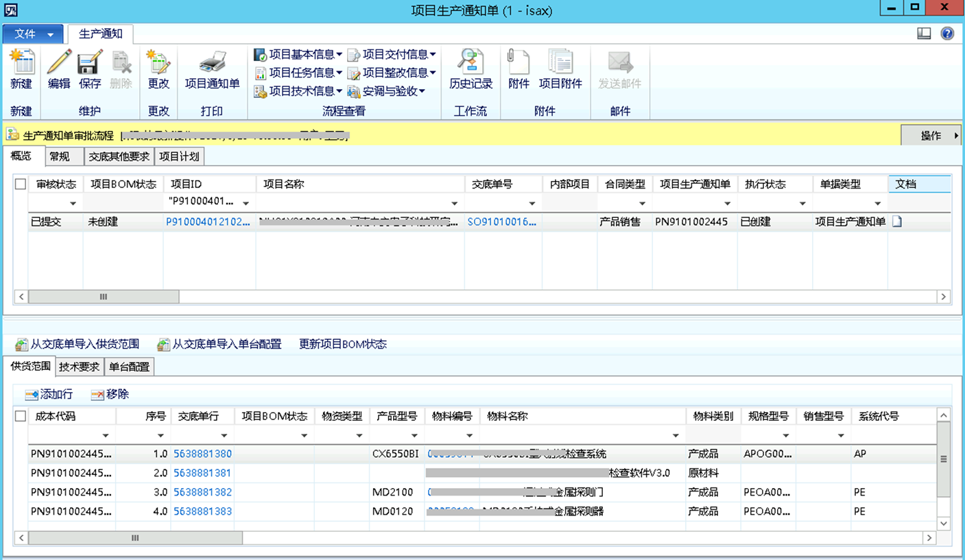Open 交底单行 link 5638881383

tap(202, 511)
